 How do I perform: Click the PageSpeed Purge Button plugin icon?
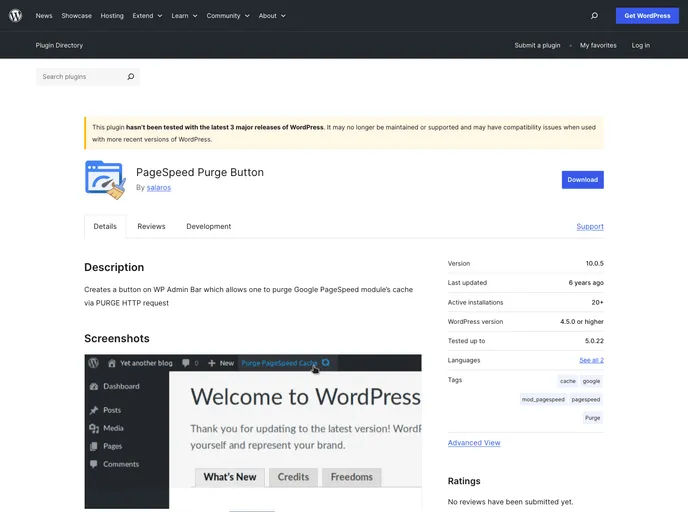(105, 180)
